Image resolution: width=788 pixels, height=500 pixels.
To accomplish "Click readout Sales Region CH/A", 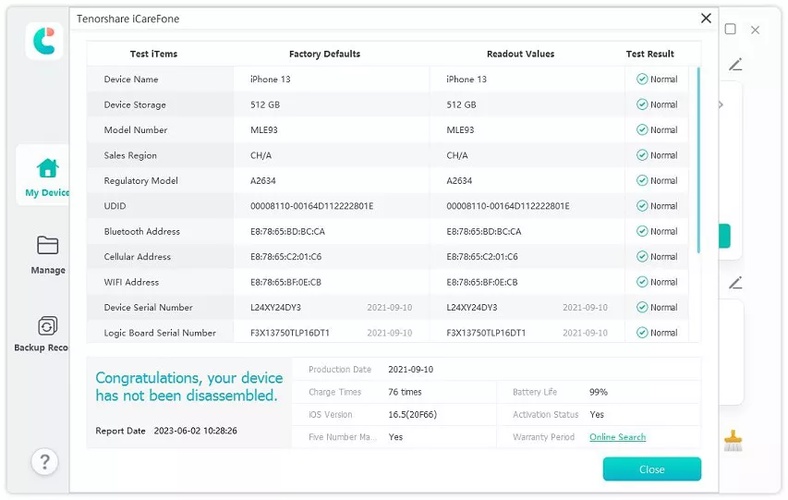I will [457, 155].
